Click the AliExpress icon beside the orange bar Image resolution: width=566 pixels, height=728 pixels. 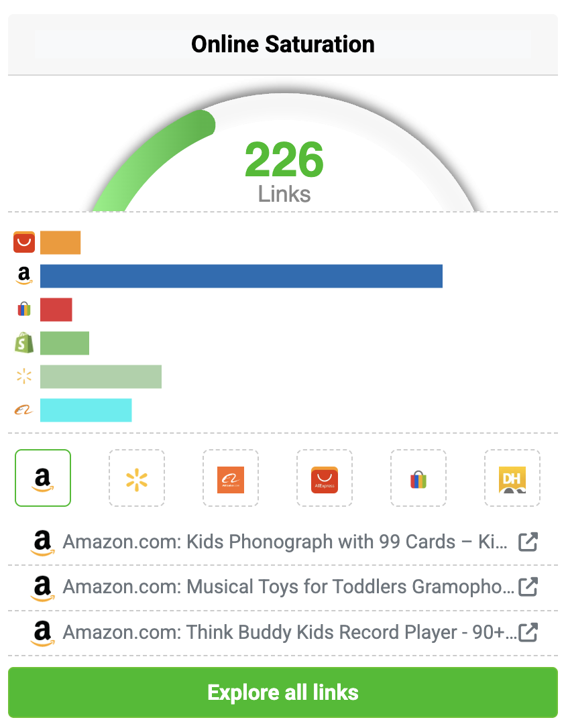[x=24, y=243]
